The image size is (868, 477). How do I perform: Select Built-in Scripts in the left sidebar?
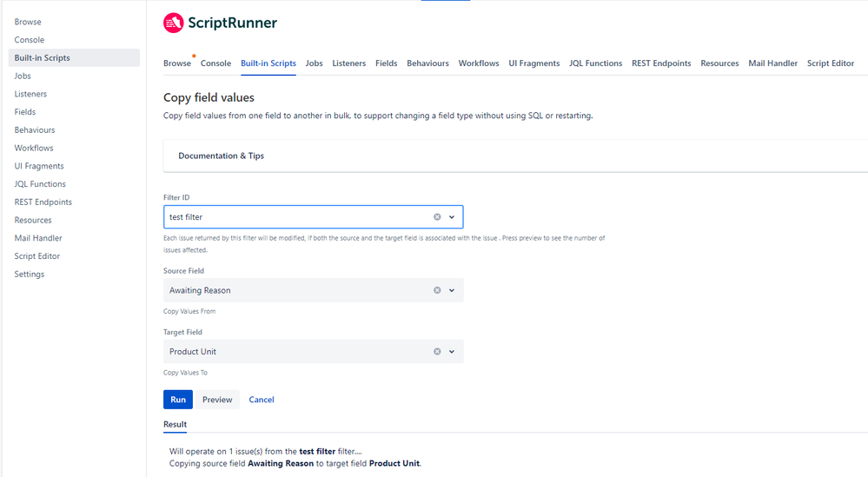click(x=74, y=57)
